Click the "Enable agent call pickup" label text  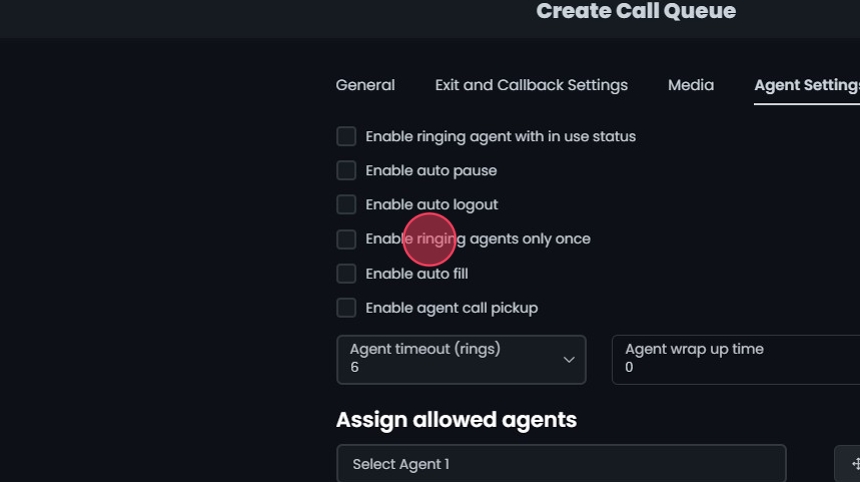point(451,308)
